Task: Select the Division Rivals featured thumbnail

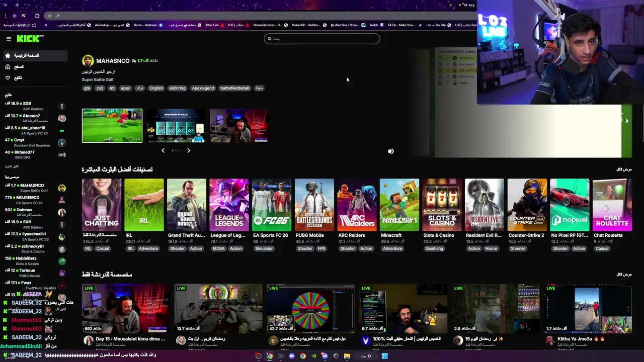Action: coord(176,126)
